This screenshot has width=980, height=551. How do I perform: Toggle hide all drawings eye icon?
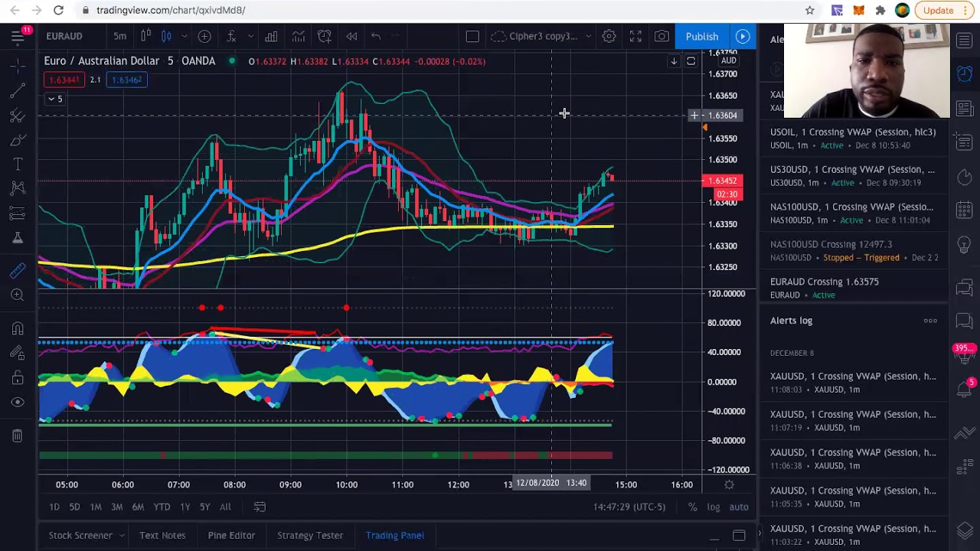[x=17, y=402]
